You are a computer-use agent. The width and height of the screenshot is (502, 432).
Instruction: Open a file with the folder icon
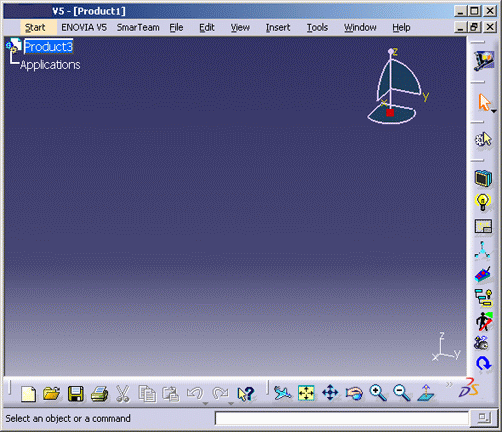[x=51, y=394]
